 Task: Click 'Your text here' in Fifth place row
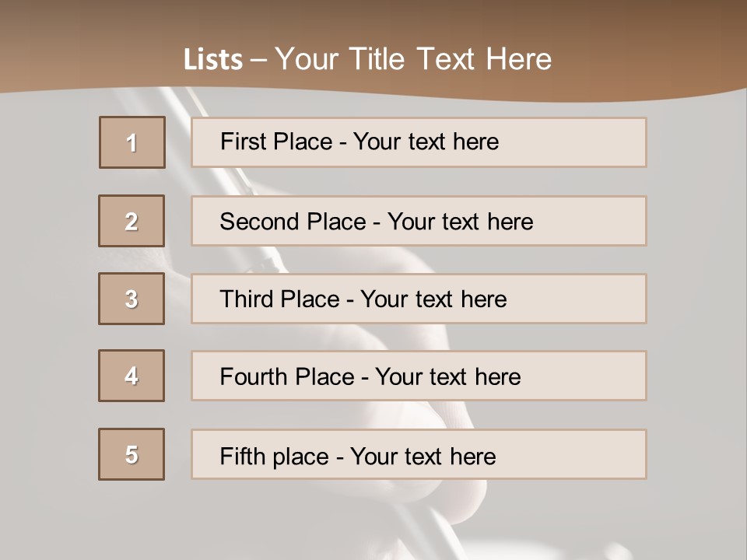click(x=423, y=456)
